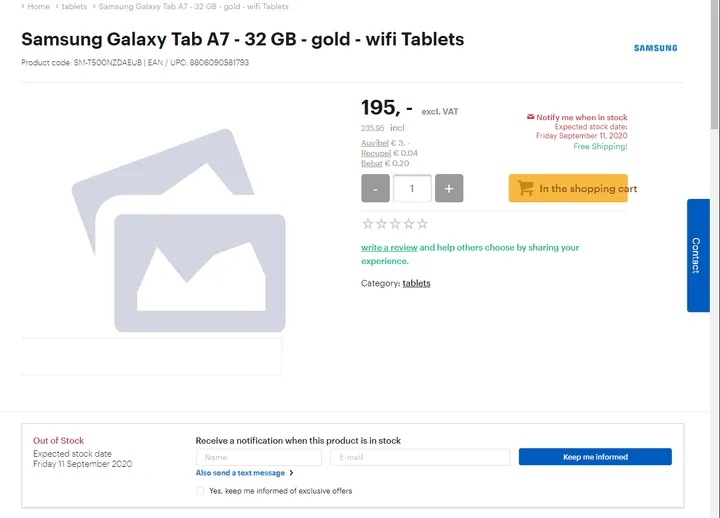Click the Samsung brand logo
Viewport: 720px width, 518px height.
655,48
